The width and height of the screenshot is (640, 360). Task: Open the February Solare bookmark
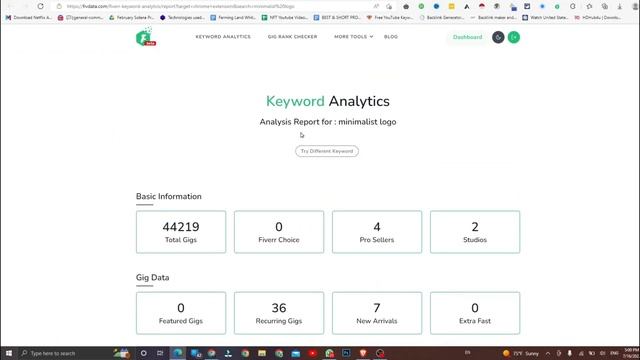pyautogui.click(x=131, y=18)
